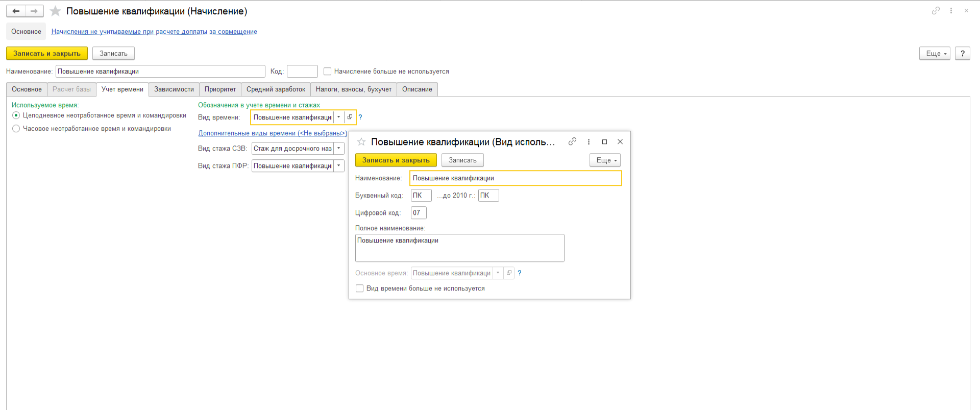Screen dimensions: 980x410
Task: Enable Вид времени больше не используется checkbox
Action: [359, 288]
